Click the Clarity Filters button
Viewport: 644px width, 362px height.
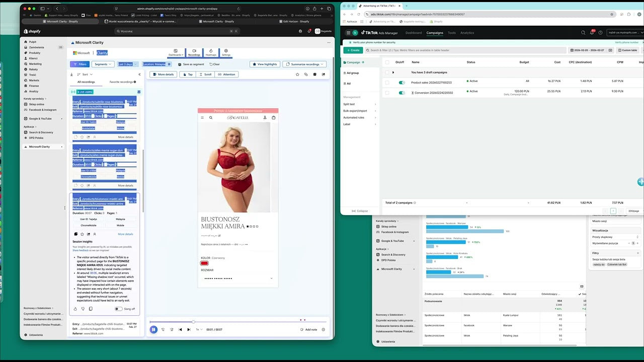click(79, 64)
